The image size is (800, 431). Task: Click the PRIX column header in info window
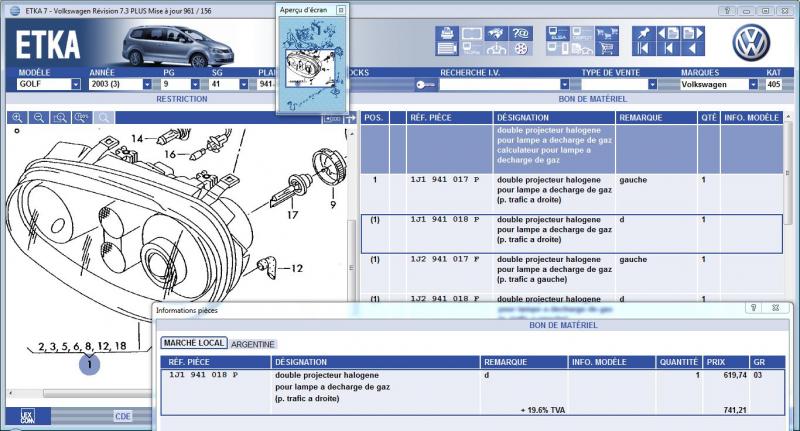725,362
